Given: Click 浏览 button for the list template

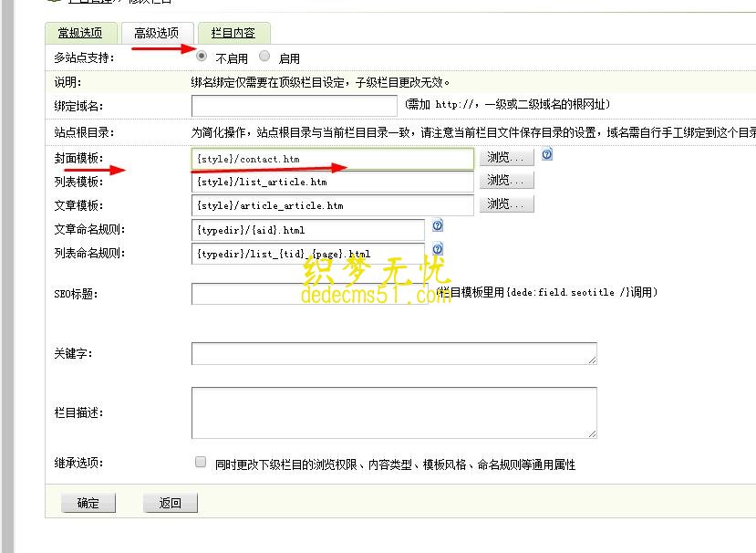Looking at the screenshot, I should tap(506, 180).
